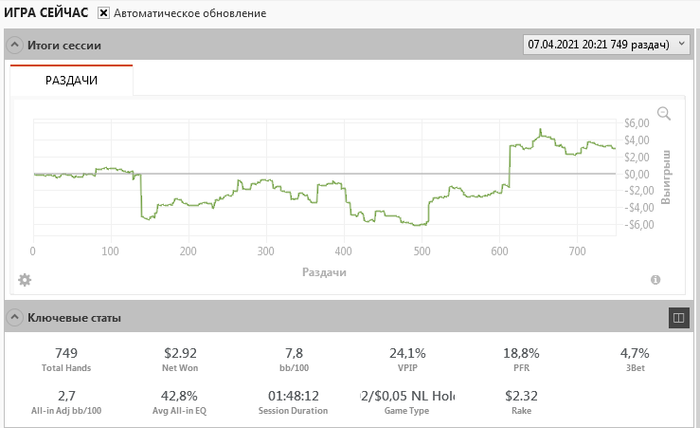Click the PFR stat 18,8%
This screenshot has height=428, width=700.
pos(520,353)
